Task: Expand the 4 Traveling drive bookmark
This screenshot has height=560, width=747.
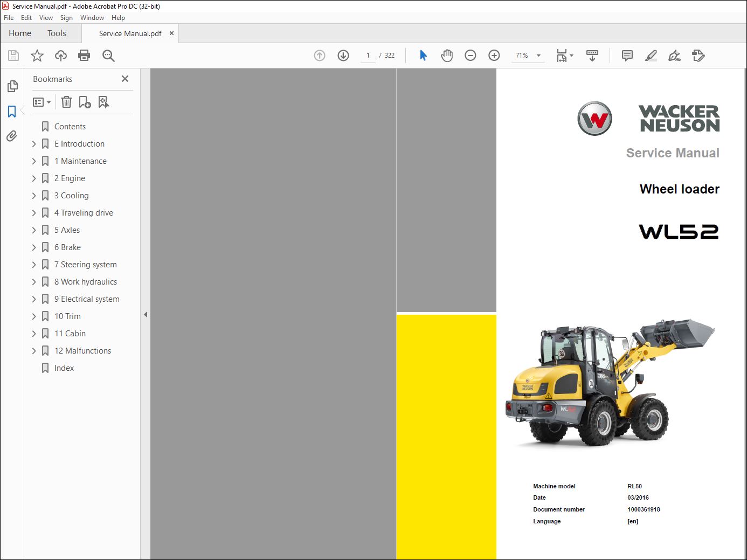Action: (34, 213)
